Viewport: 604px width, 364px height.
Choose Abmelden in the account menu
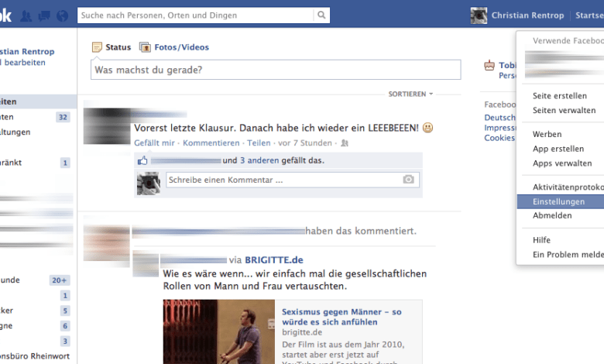[552, 215]
